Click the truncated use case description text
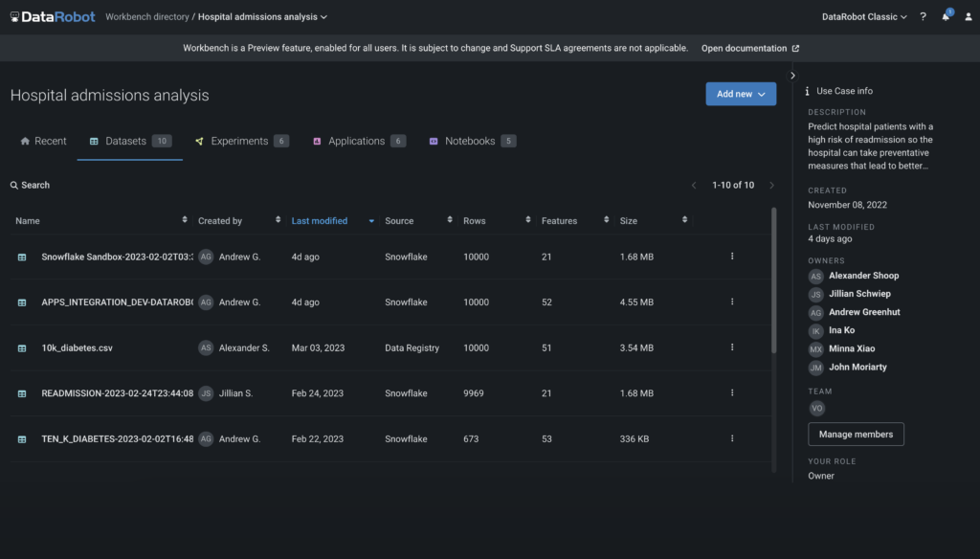Screen dimensions: 980x559 (x=870, y=146)
